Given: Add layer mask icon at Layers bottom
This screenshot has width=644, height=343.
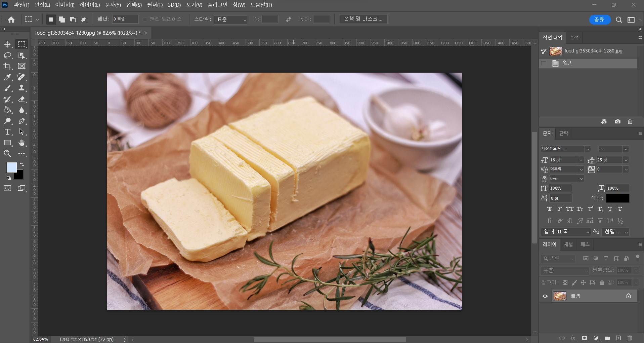Looking at the screenshot, I should coord(585,338).
